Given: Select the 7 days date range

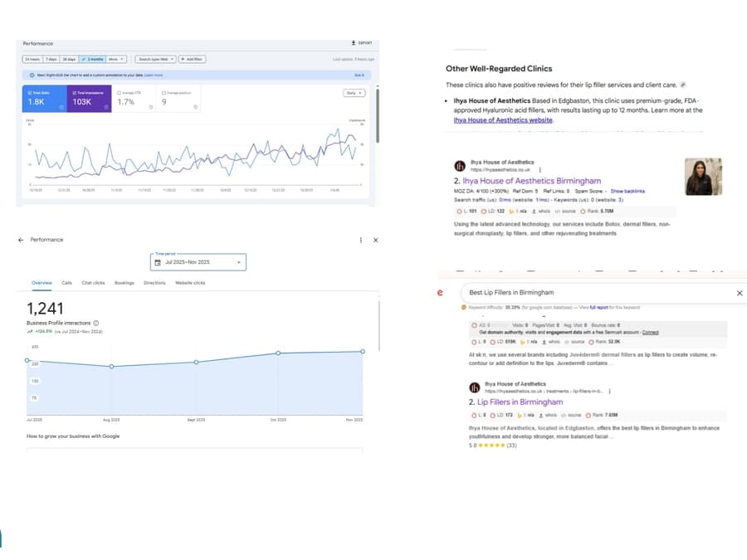Looking at the screenshot, I should [x=51, y=59].
